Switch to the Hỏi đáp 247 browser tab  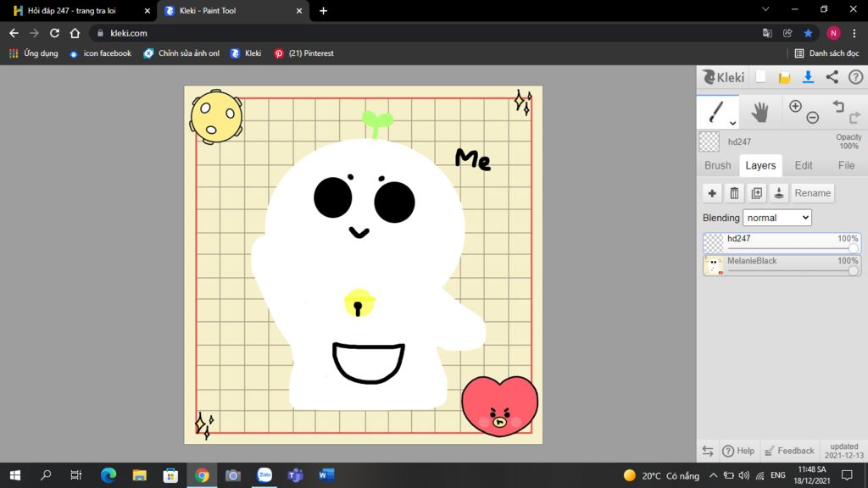click(x=77, y=10)
